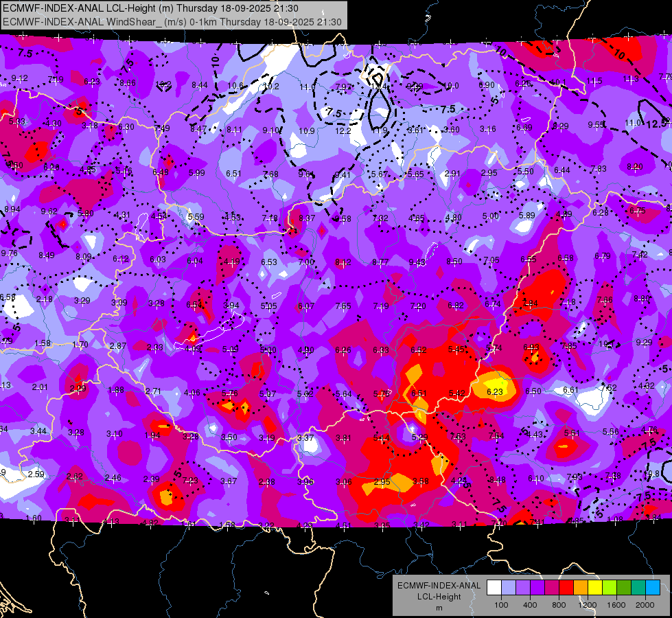Click grid value 9.41 on the map
This screenshot has width=672, height=618.
coord(343,174)
